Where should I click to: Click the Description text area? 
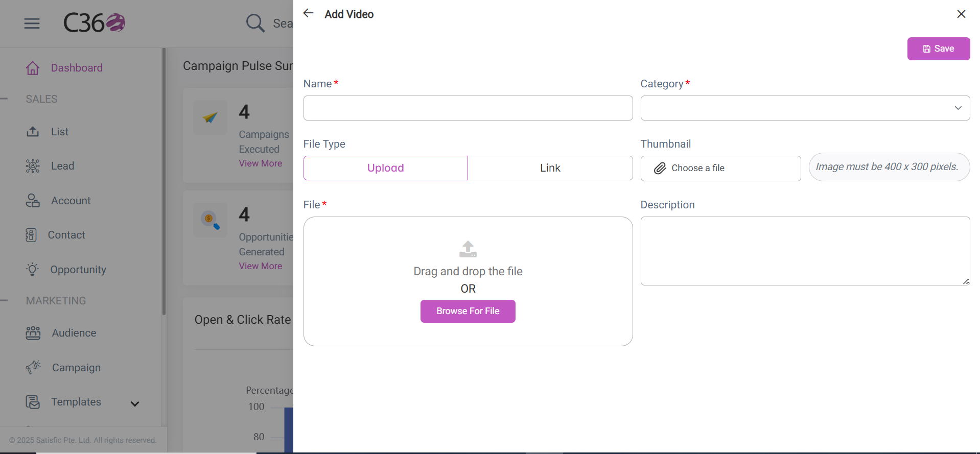(x=805, y=251)
